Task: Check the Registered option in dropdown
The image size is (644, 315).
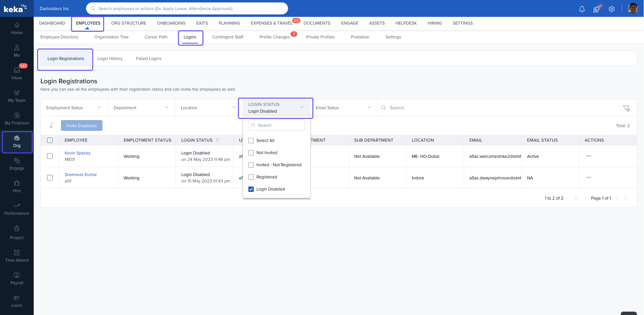Action: point(251,177)
